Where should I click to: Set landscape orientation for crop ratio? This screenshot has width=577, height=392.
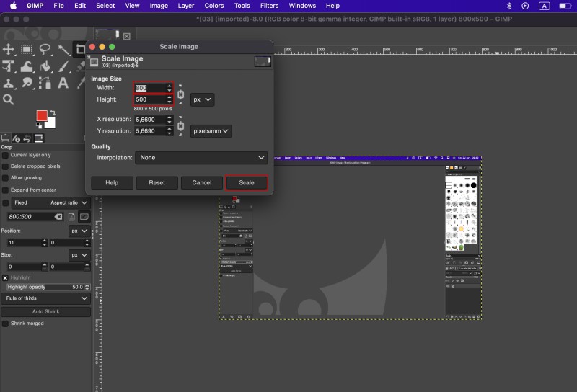click(84, 217)
